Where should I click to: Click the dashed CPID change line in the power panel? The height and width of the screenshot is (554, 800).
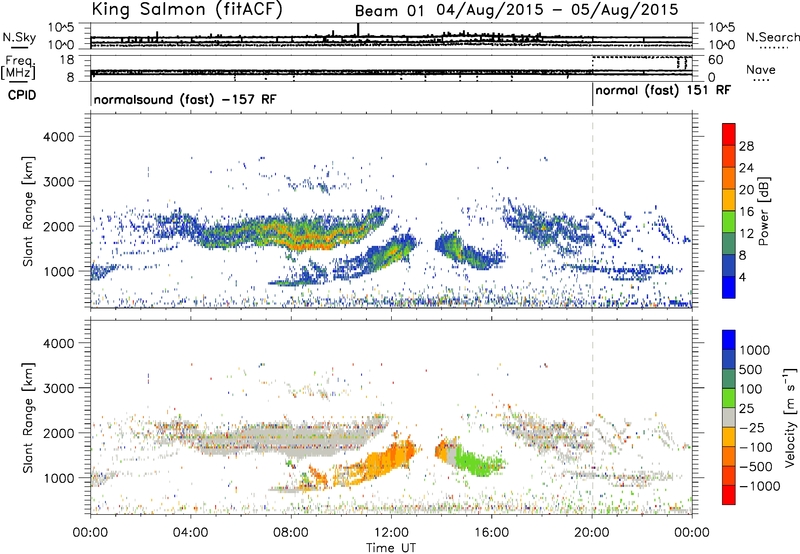pyautogui.click(x=592, y=211)
